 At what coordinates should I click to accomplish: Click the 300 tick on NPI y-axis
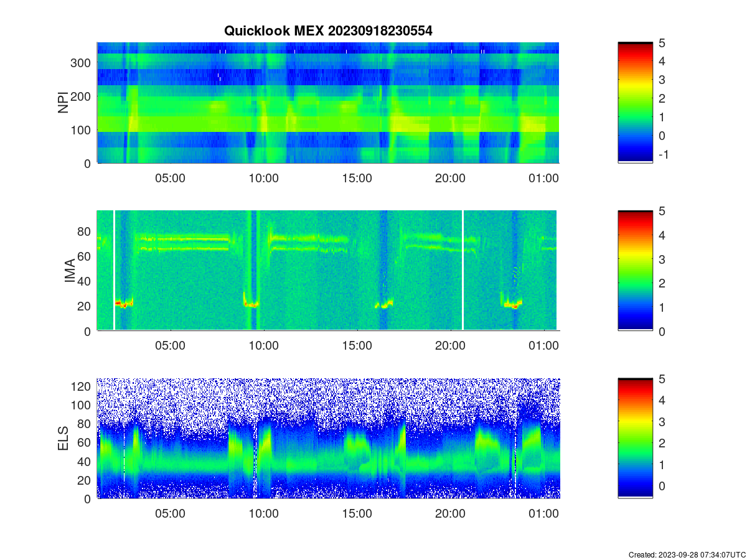82,63
